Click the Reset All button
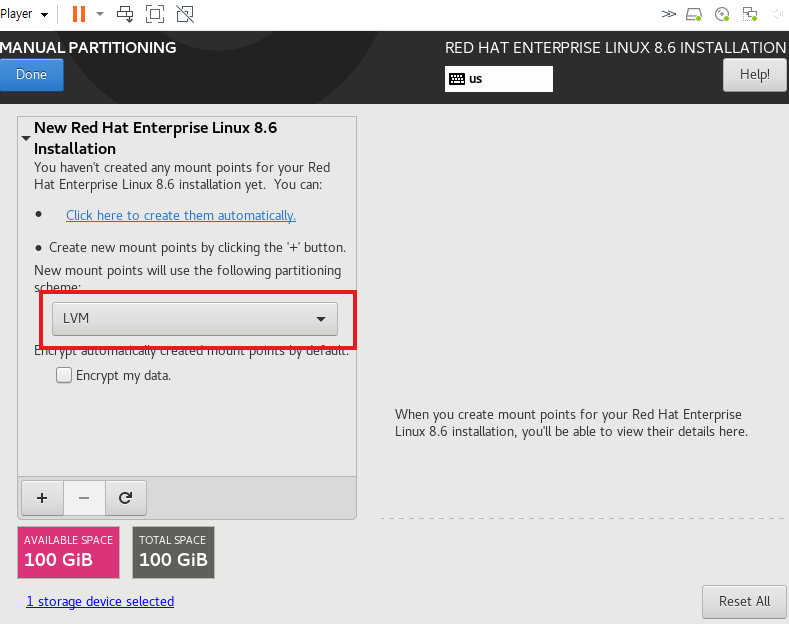 744,601
